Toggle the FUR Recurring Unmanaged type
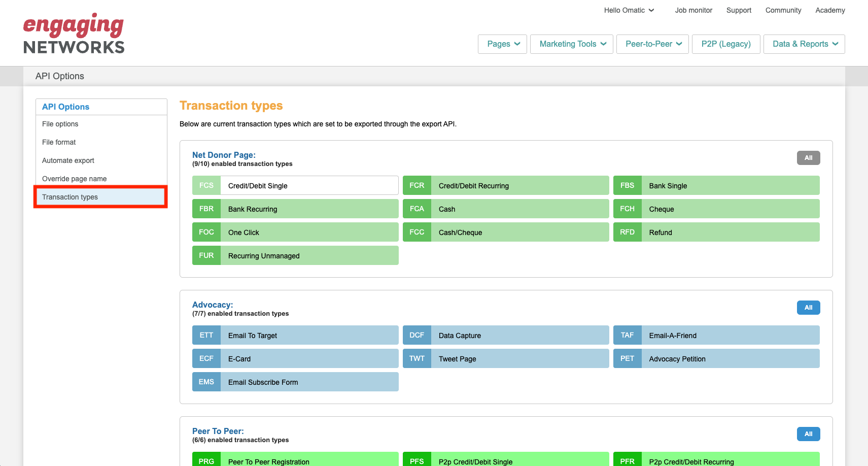 [295, 255]
